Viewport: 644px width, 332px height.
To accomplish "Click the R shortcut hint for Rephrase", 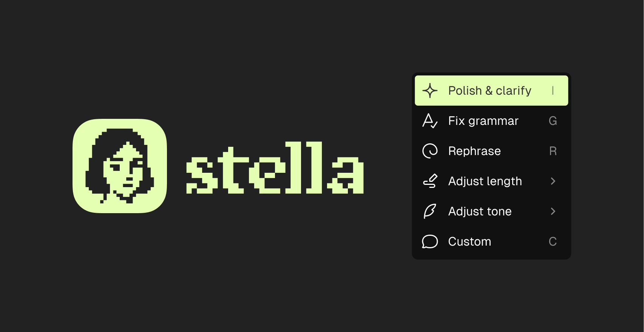I will pyautogui.click(x=553, y=151).
